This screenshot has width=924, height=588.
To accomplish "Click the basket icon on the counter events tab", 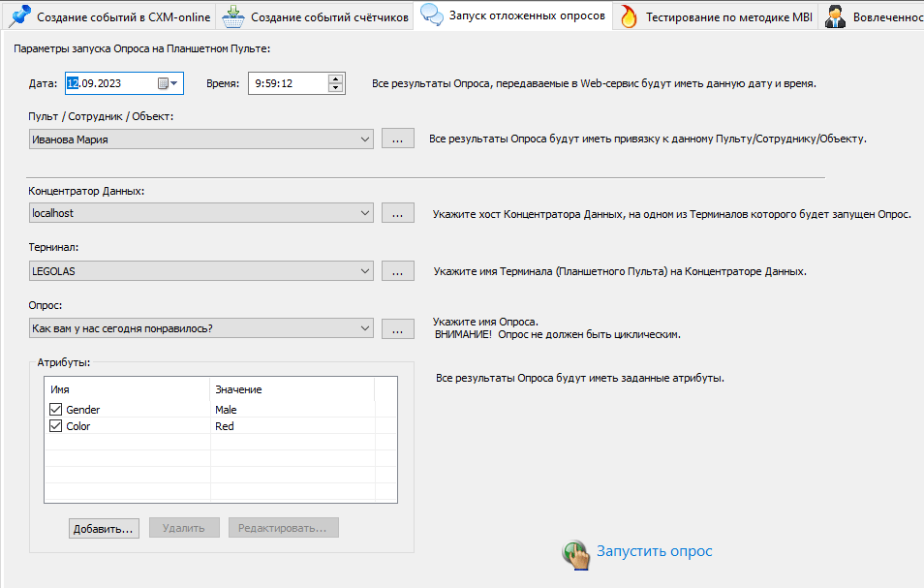I will (x=232, y=16).
